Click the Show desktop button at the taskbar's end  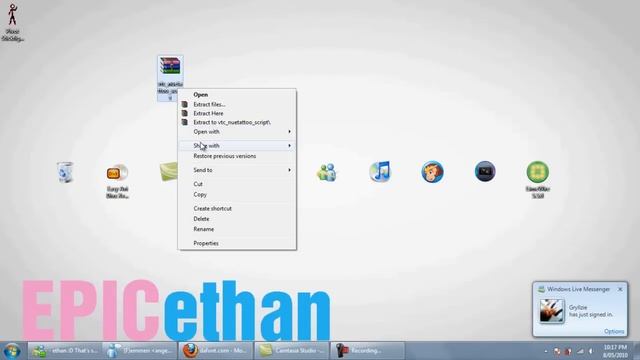tap(636, 351)
